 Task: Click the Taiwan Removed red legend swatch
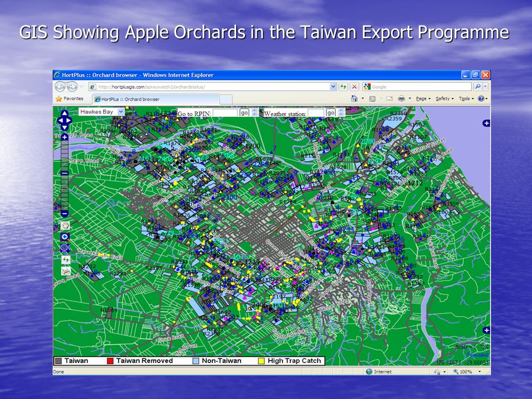click(x=110, y=361)
